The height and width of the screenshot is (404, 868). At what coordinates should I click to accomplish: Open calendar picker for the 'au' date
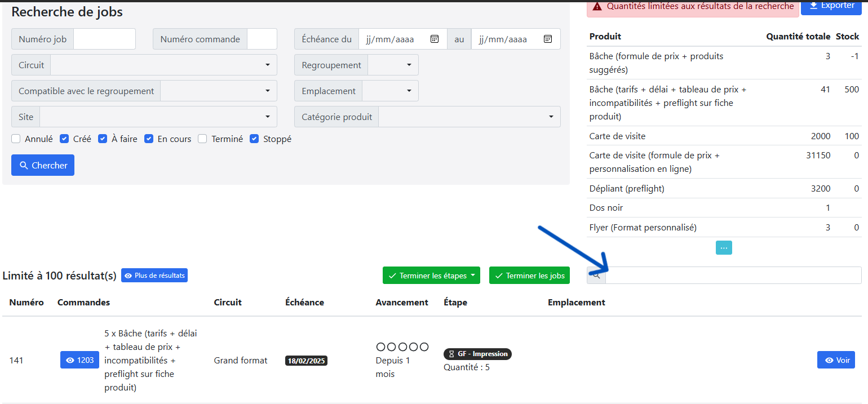[x=547, y=39]
